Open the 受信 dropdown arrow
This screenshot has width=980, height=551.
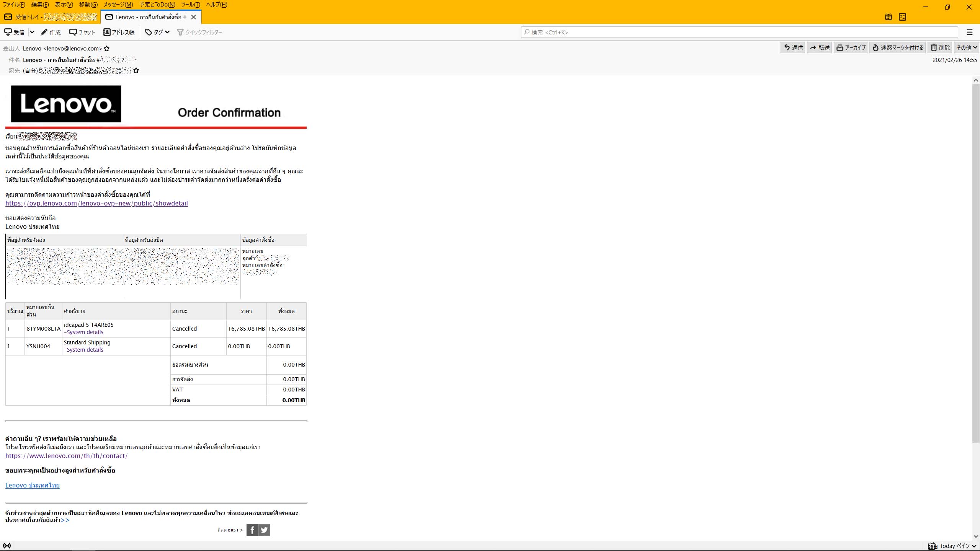[x=32, y=32]
